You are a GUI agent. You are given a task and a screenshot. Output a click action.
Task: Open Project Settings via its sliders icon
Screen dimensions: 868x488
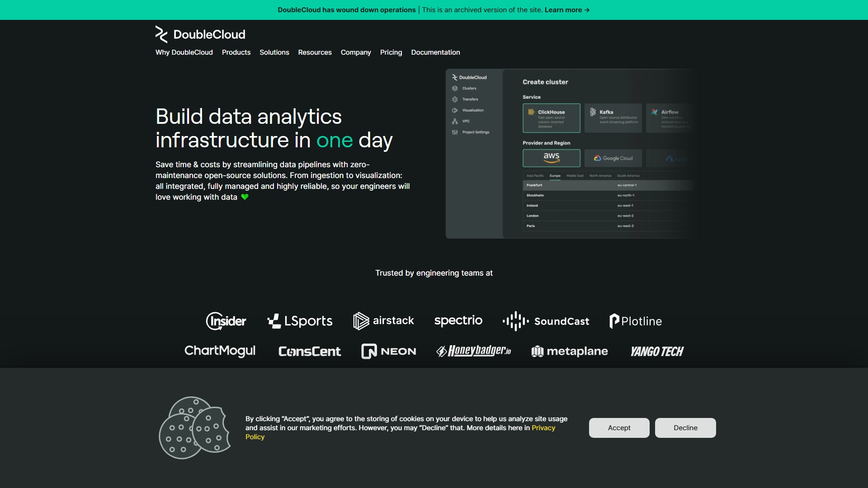coord(455,132)
